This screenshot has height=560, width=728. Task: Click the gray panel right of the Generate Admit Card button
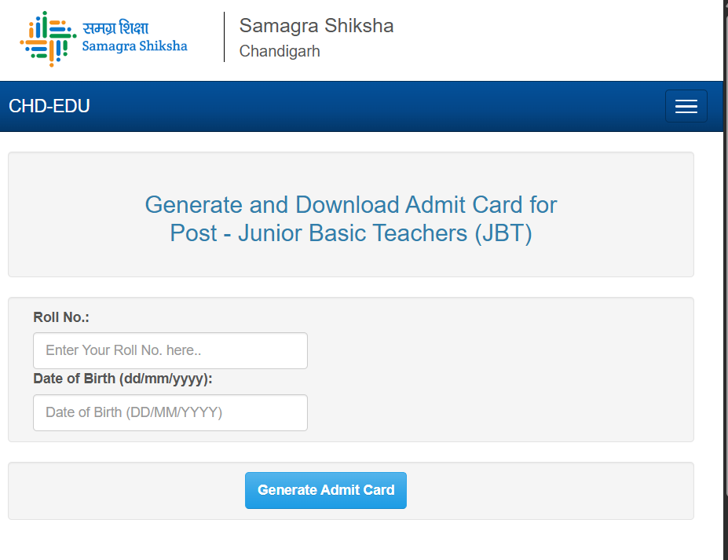click(x=550, y=491)
